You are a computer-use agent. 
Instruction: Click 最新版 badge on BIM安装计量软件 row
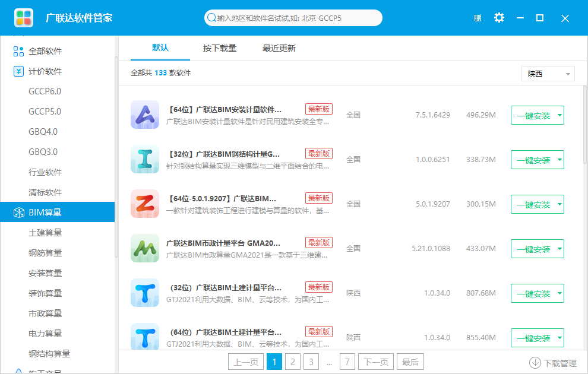coord(319,109)
